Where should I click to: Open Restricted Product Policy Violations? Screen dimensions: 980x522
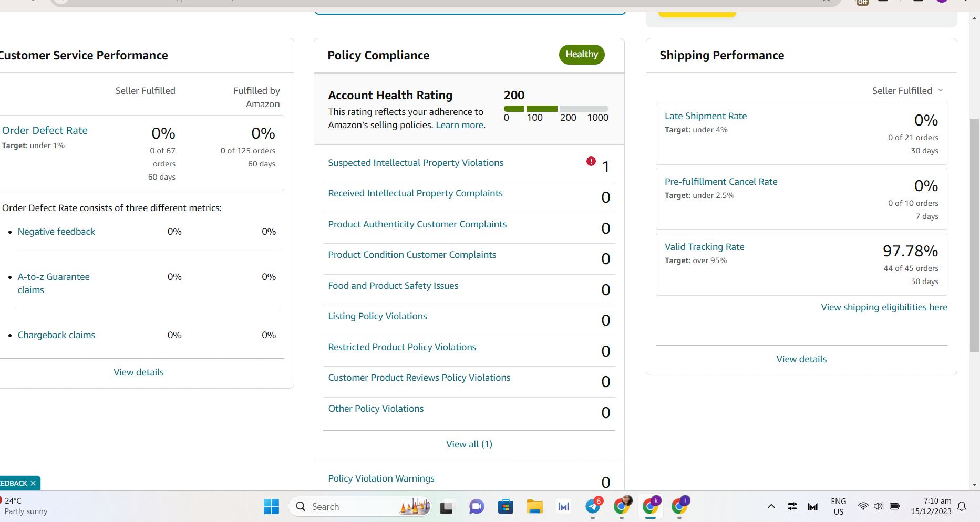coord(402,347)
